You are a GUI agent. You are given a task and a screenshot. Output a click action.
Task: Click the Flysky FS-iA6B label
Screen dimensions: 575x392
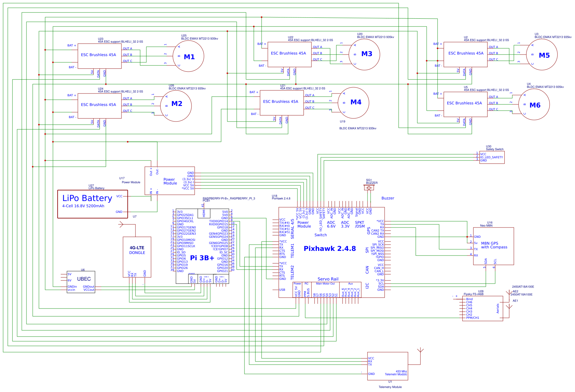(x=473, y=294)
